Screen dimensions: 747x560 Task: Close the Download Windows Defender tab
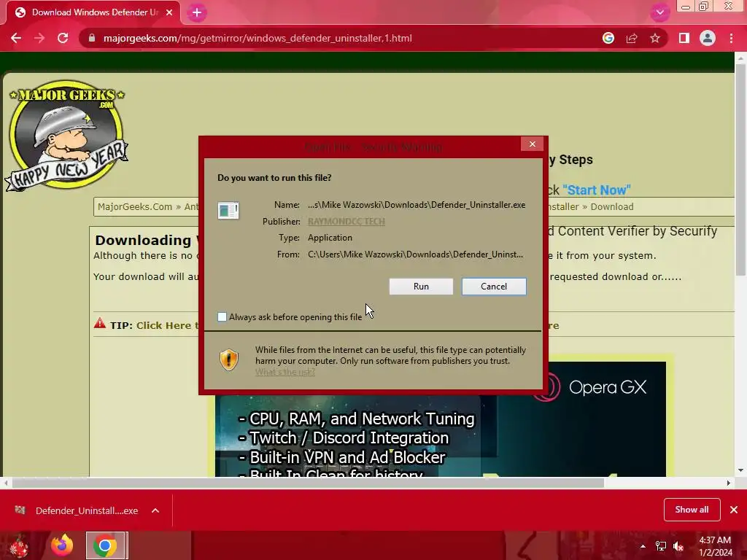169,12
